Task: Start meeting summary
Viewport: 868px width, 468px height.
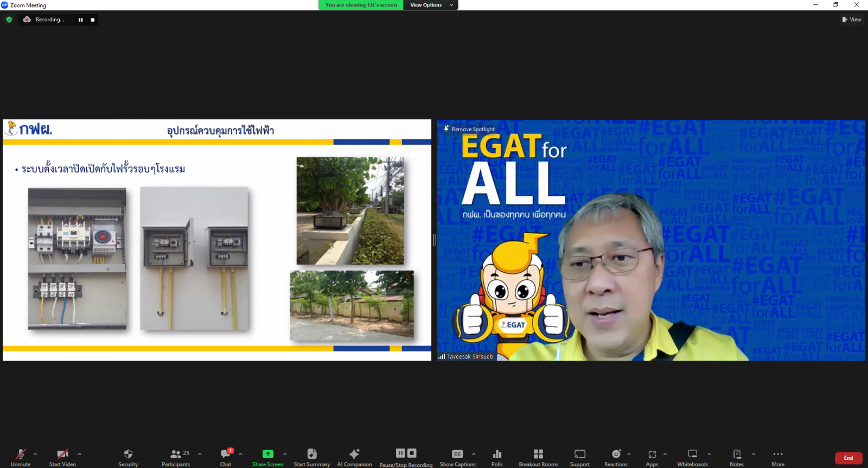Action: pyautogui.click(x=312, y=457)
